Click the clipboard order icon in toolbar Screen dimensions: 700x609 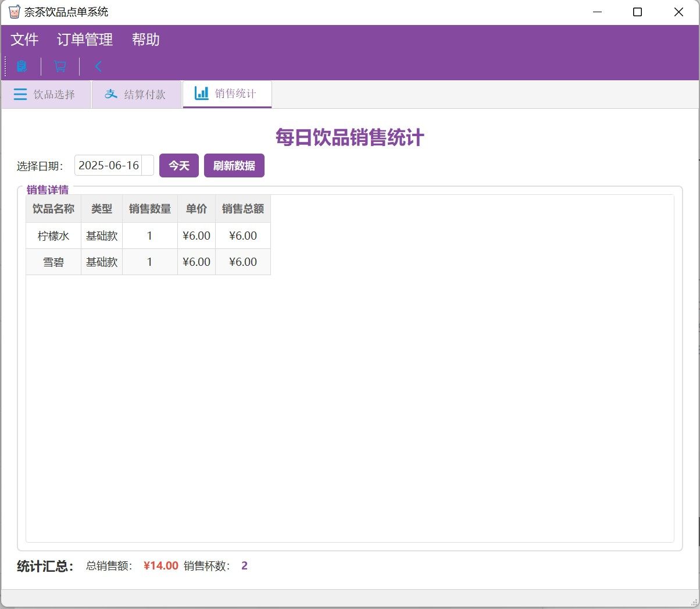click(x=22, y=66)
